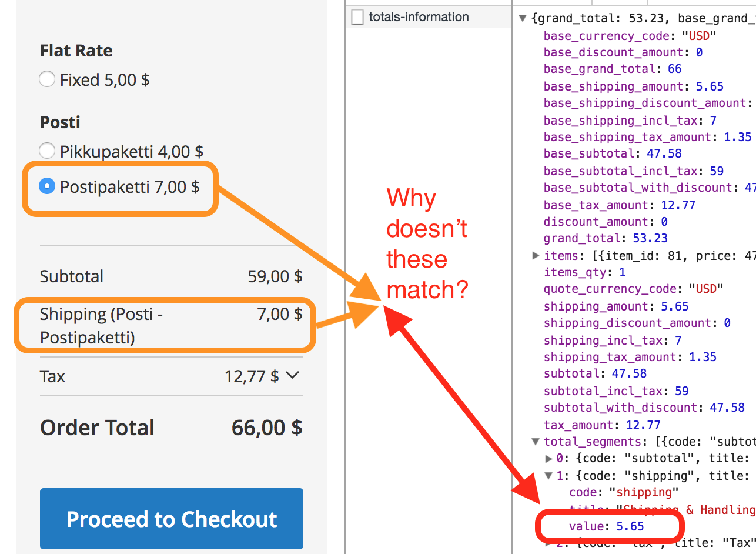Click the discount_amount: 0 line
The height and width of the screenshot is (554, 756).
(606, 222)
